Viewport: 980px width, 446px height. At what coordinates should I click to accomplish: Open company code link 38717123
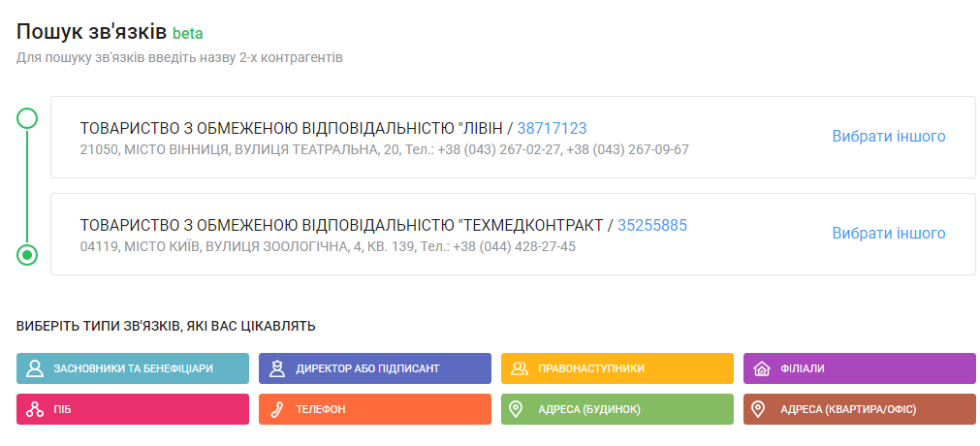click(552, 128)
